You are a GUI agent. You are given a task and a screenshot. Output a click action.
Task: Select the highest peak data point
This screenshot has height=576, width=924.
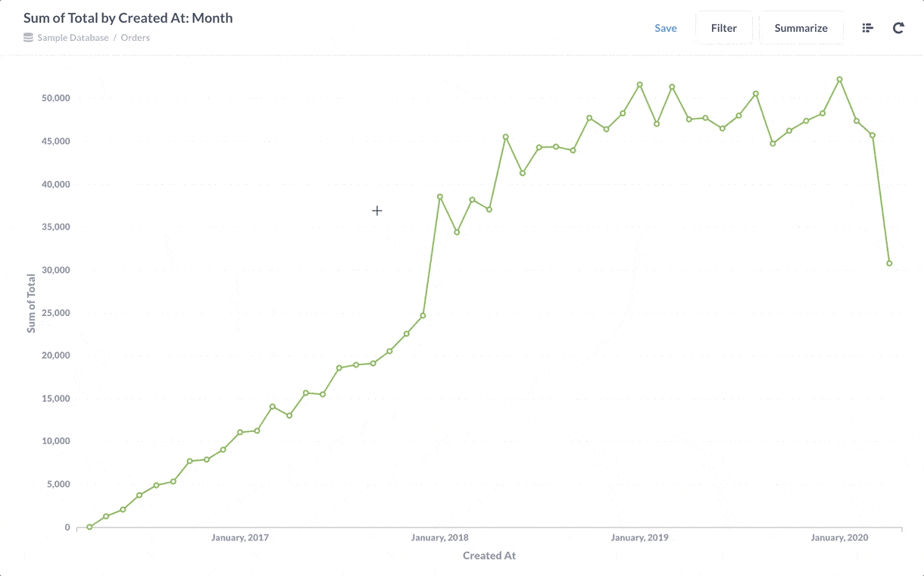(x=839, y=79)
